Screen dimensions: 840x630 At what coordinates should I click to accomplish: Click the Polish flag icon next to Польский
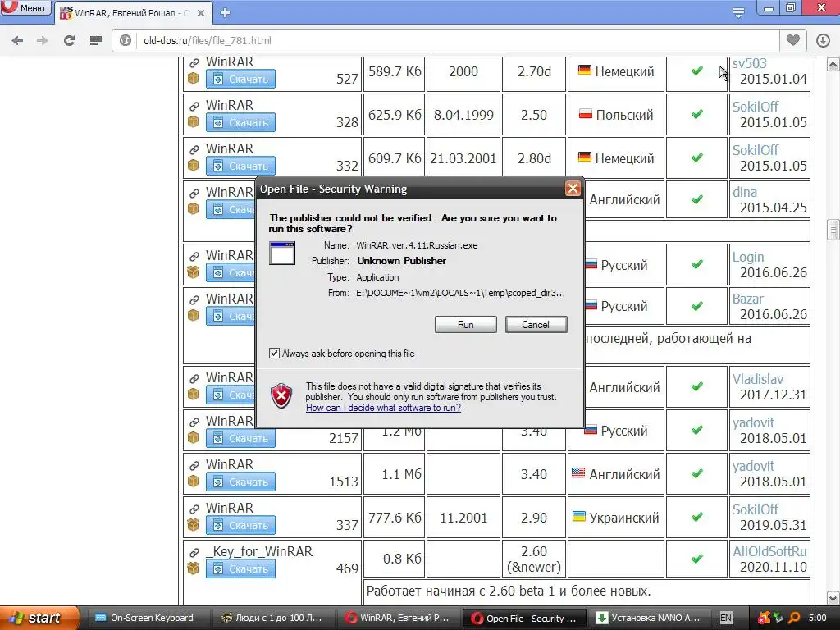click(x=585, y=114)
